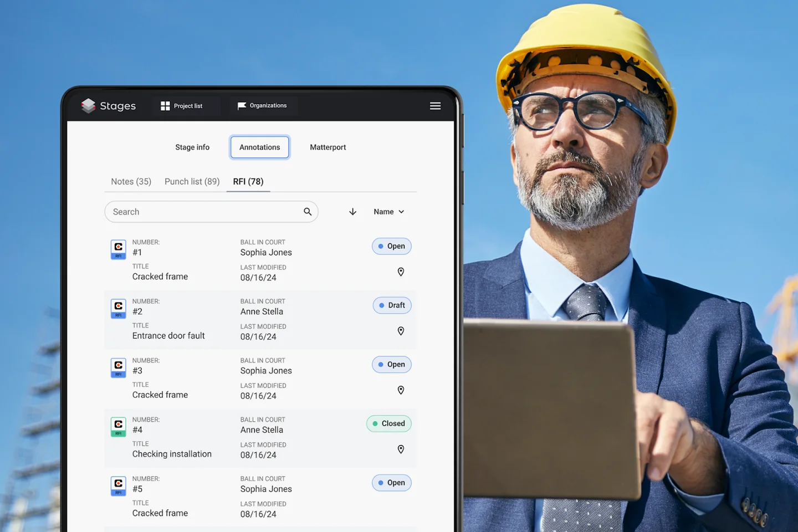Click green RFI icon for item #4

(x=119, y=427)
